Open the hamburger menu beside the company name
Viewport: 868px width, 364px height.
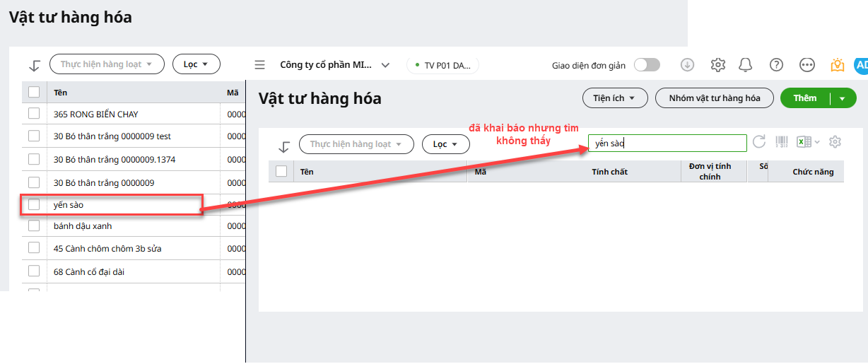260,65
